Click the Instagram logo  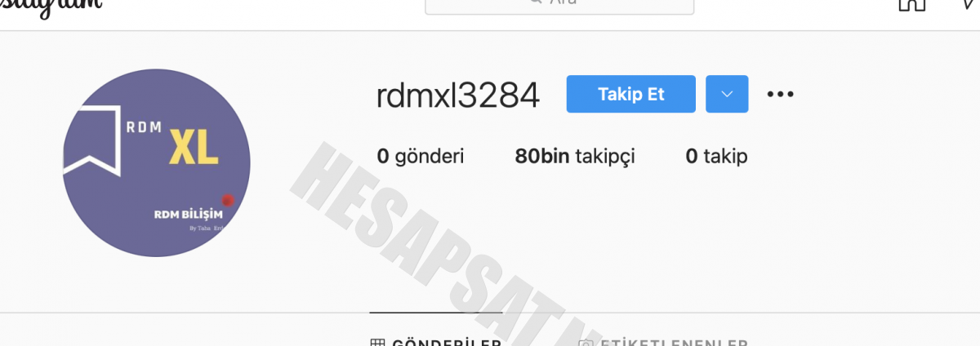(x=51, y=4)
